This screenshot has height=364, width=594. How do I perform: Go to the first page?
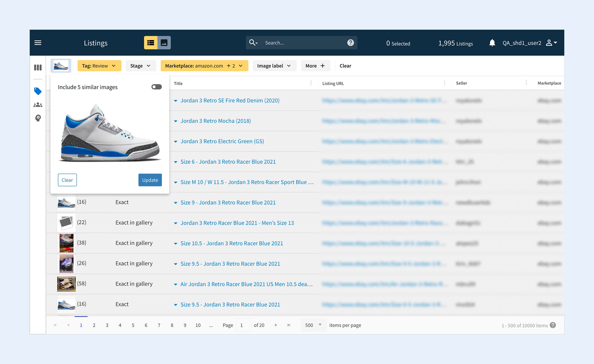point(55,325)
